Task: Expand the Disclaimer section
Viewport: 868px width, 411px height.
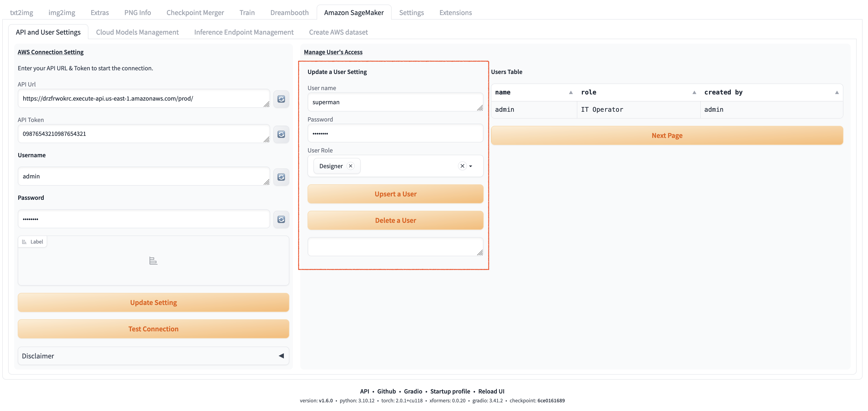Action: [281, 356]
